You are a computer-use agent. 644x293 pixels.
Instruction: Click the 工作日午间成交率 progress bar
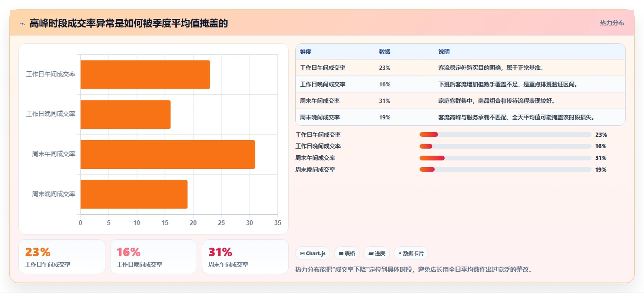pyautogui.click(x=505, y=135)
